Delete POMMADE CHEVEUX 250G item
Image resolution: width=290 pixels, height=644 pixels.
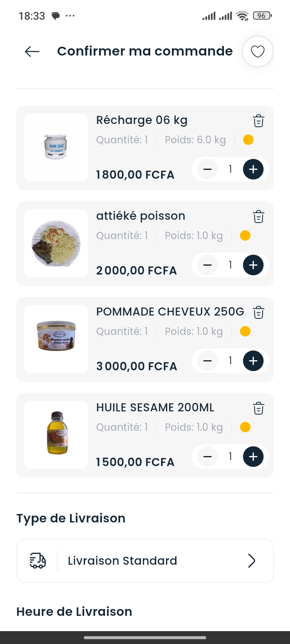pos(259,312)
